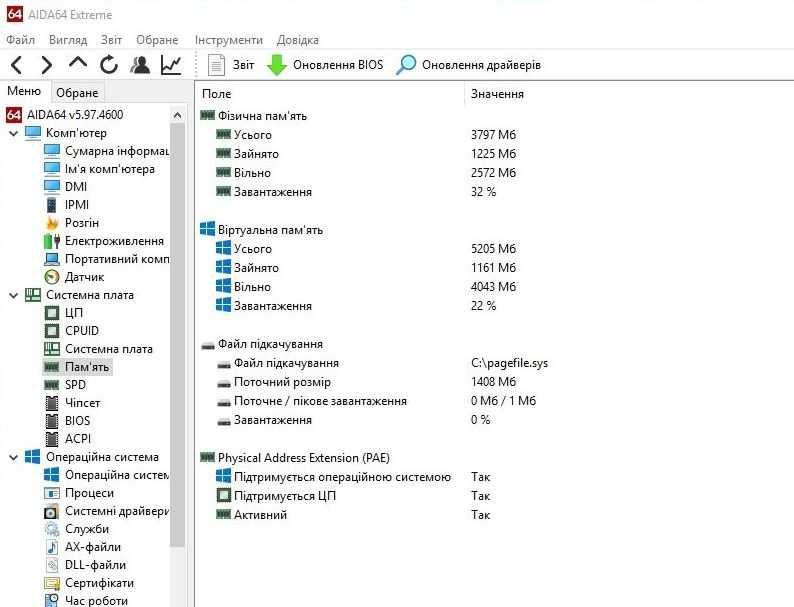Open the user profile icon in toolbar
Image resolution: width=794 pixels, height=607 pixels.
[x=140, y=65]
